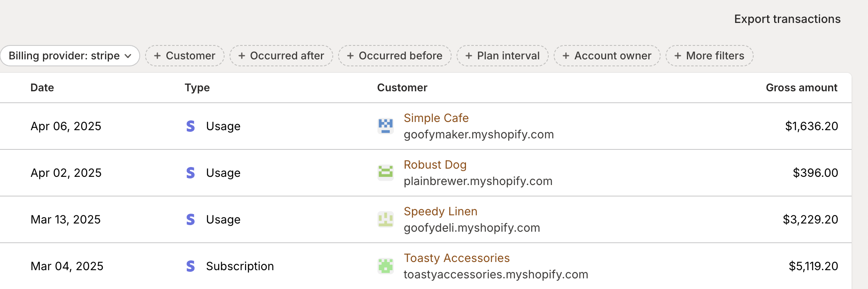868x289 pixels.
Task: Click the Robust Dog store avatar
Action: tap(385, 172)
